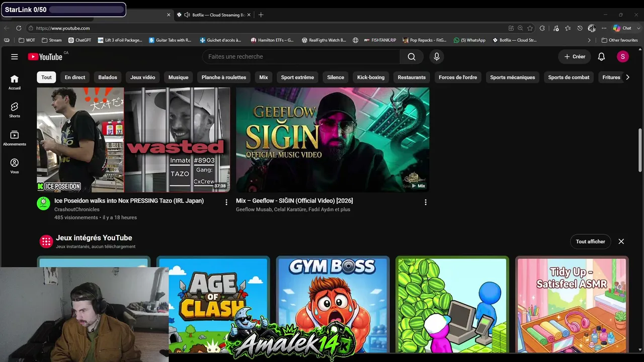Open the FISHTANK.RIP bookmark
This screenshot has height=362, width=644.
[380, 40]
